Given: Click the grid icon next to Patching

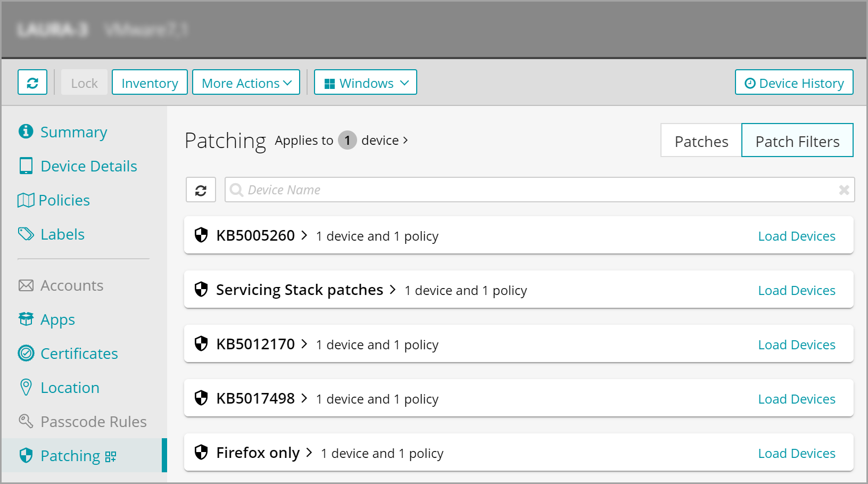Looking at the screenshot, I should 111,457.
